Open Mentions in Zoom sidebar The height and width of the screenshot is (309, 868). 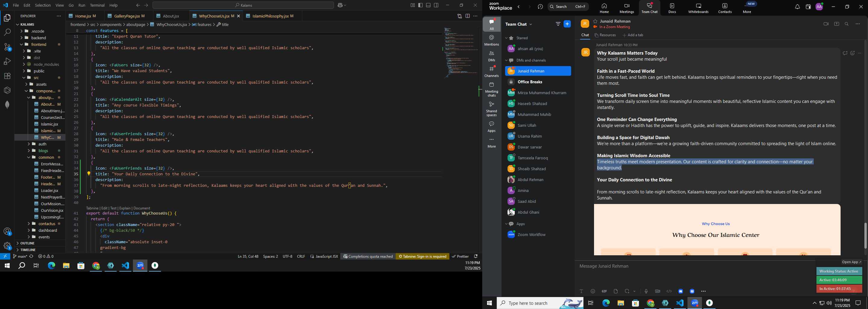[x=492, y=40]
